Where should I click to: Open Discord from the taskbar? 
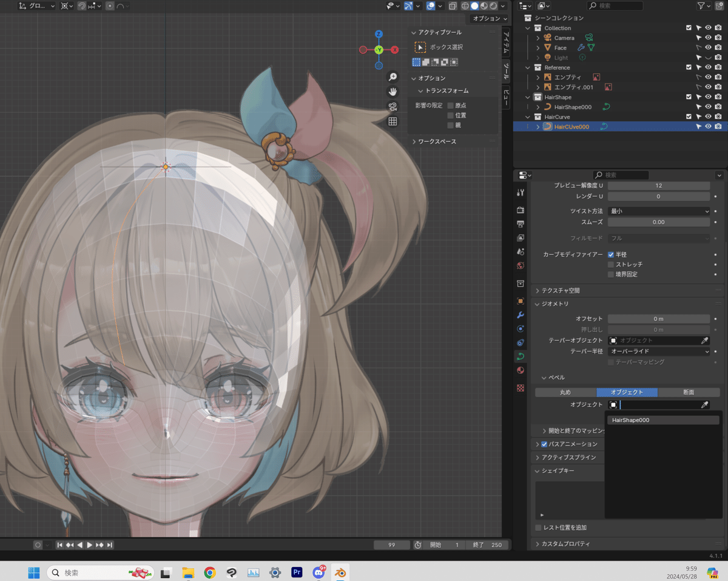[318, 572]
